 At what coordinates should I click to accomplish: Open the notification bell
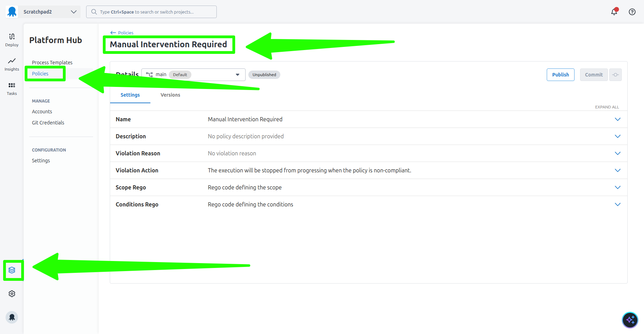pos(614,11)
